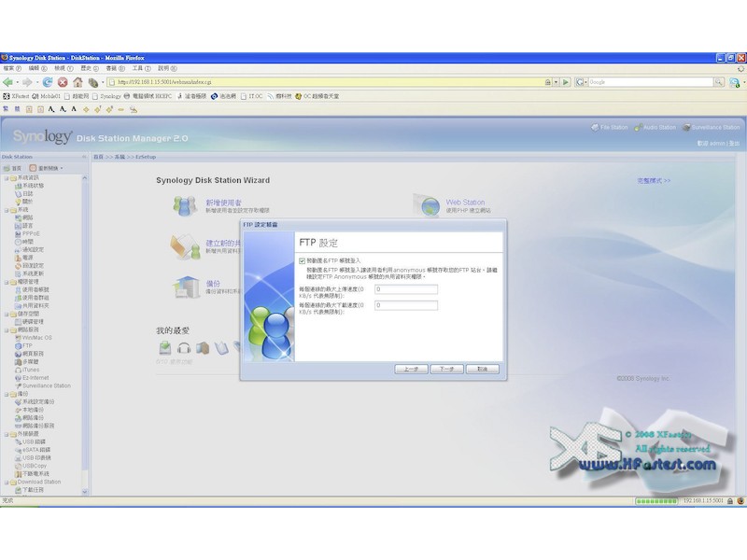Click the 新增使用者 (add user) link
This screenshot has width=747, height=560.
pos(223,203)
